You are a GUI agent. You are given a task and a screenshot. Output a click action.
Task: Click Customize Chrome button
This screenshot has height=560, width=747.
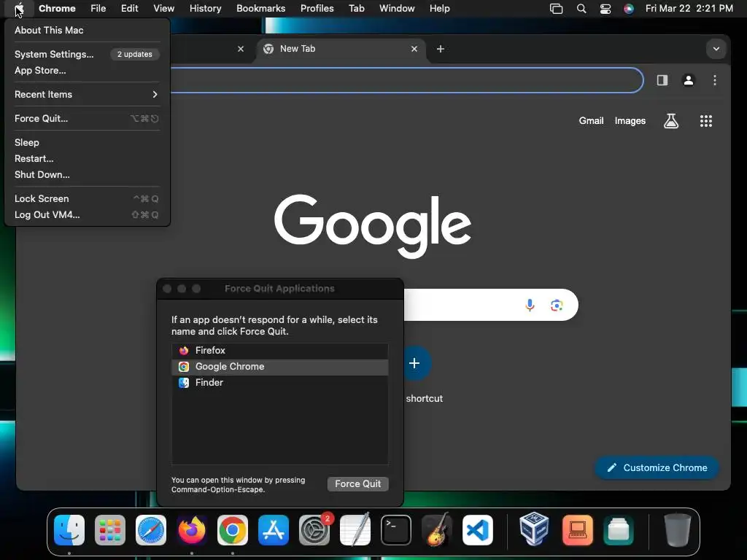657,467
